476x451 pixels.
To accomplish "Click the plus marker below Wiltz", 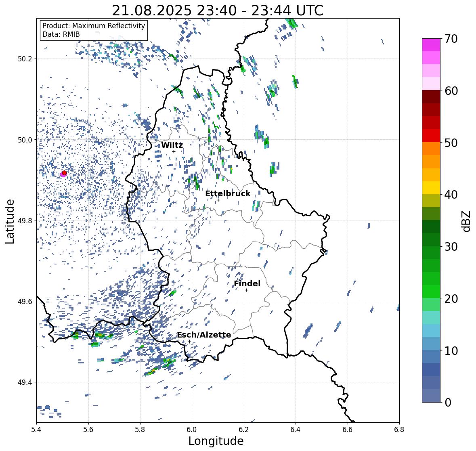I will tap(174, 152).
